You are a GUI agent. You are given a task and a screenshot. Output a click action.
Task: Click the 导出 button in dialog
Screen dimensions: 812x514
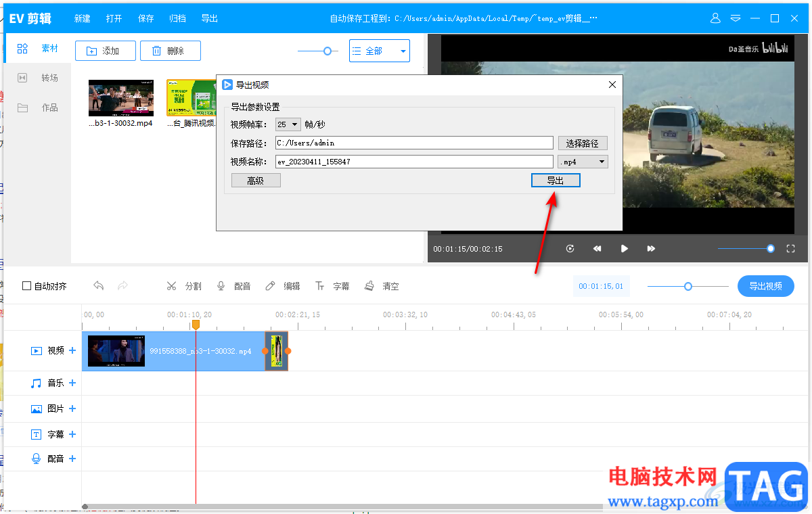(x=556, y=181)
